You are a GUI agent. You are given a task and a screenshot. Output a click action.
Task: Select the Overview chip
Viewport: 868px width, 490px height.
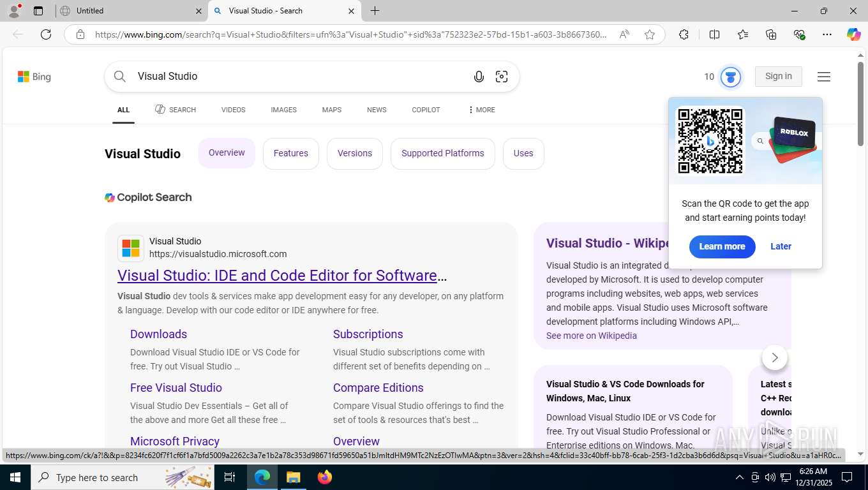click(x=227, y=153)
